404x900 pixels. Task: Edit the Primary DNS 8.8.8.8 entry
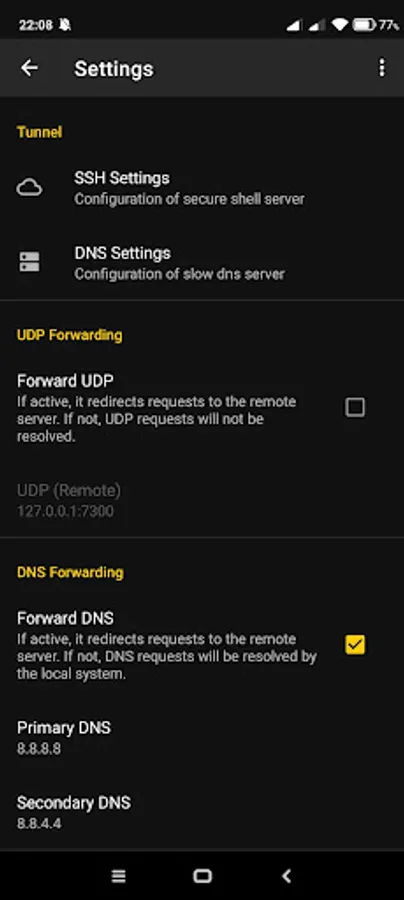tap(202, 738)
